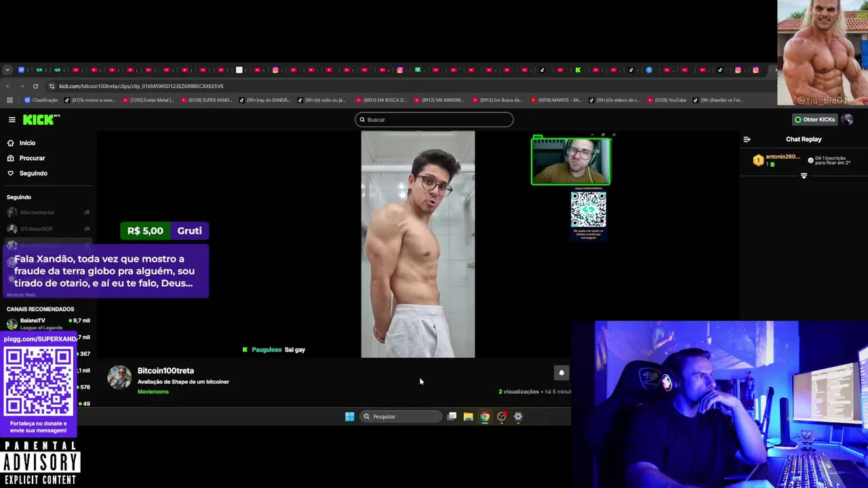Viewport: 868px width, 488px height.
Task: Open the SUPER XAND bookmark
Action: (x=206, y=100)
